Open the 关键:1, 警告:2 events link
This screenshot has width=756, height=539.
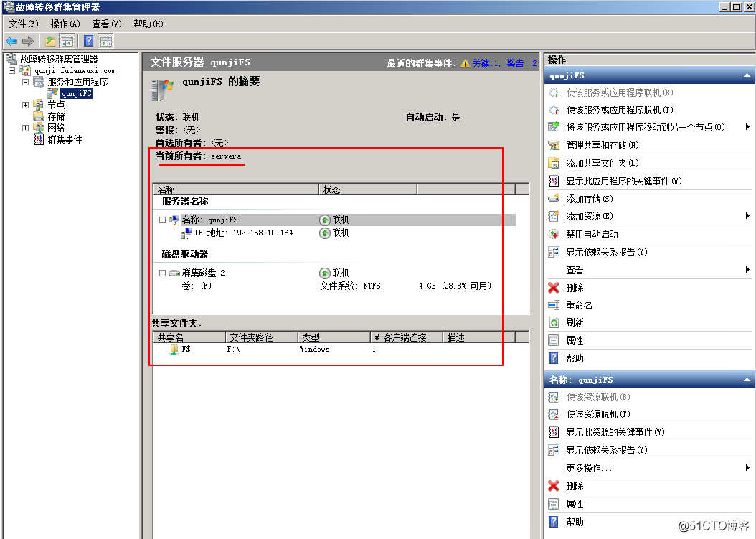pos(504,63)
